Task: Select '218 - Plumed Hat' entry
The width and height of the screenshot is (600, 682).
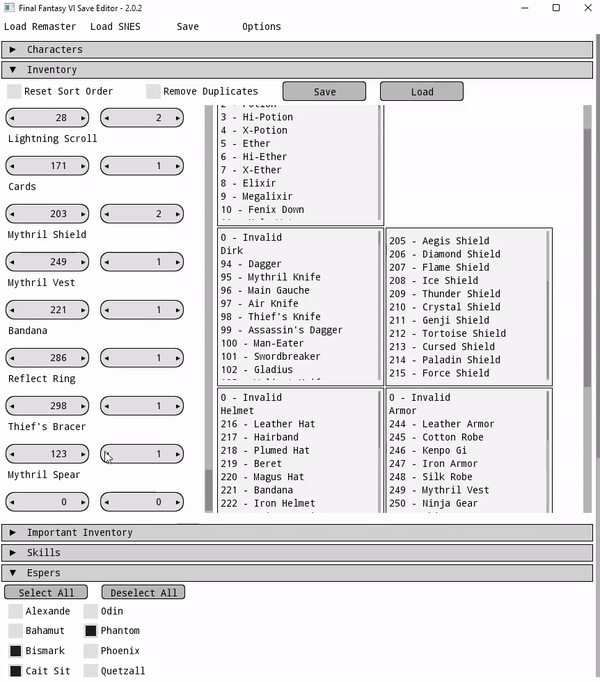Action: tap(265, 450)
